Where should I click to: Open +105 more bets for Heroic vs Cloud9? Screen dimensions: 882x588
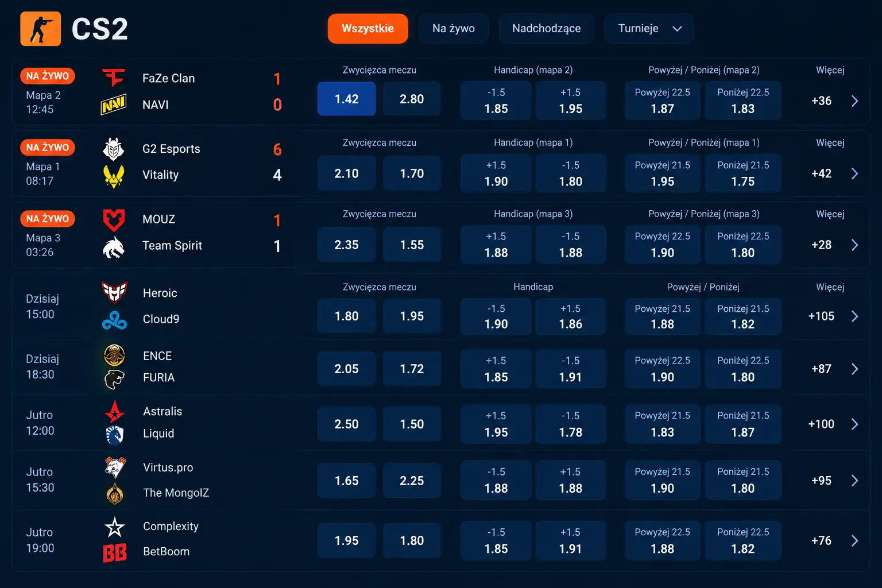821,316
